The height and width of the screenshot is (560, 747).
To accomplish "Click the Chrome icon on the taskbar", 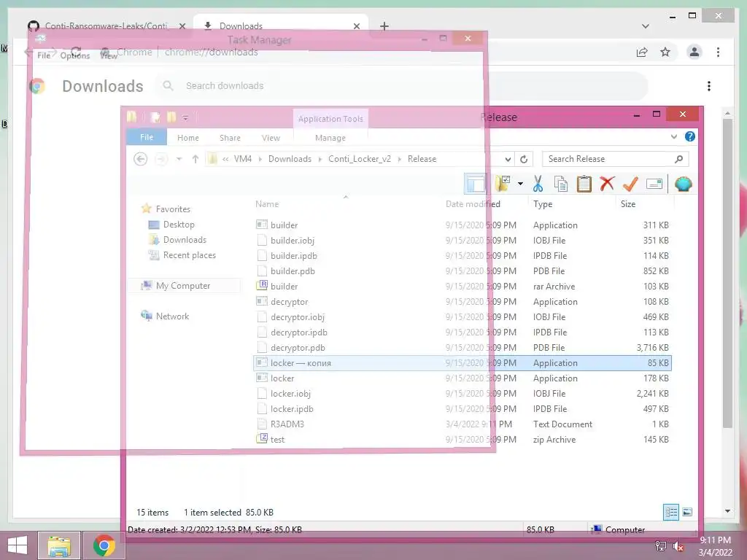I will pos(104,545).
